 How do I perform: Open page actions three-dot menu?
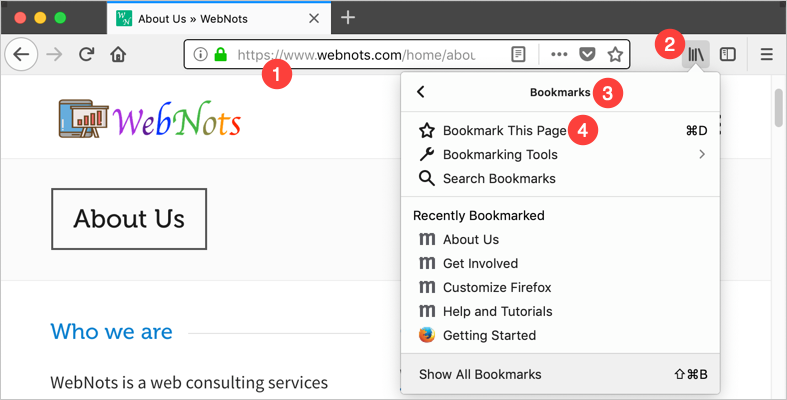click(x=559, y=54)
